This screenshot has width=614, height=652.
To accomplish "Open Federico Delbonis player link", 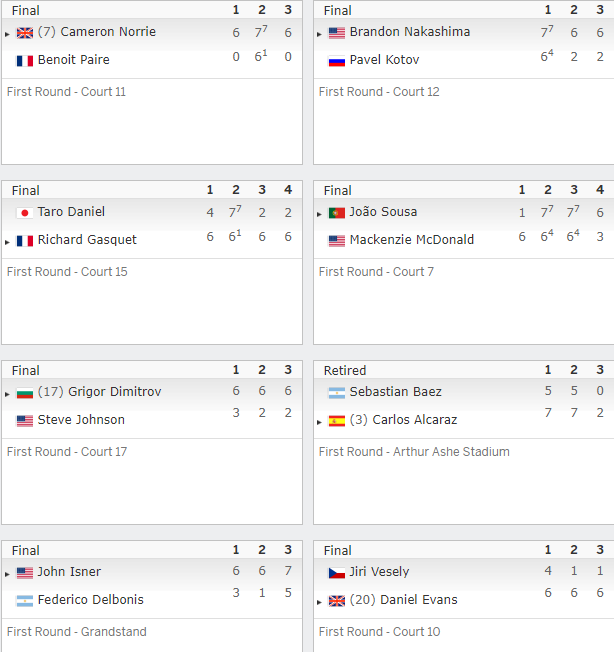I will (91, 600).
